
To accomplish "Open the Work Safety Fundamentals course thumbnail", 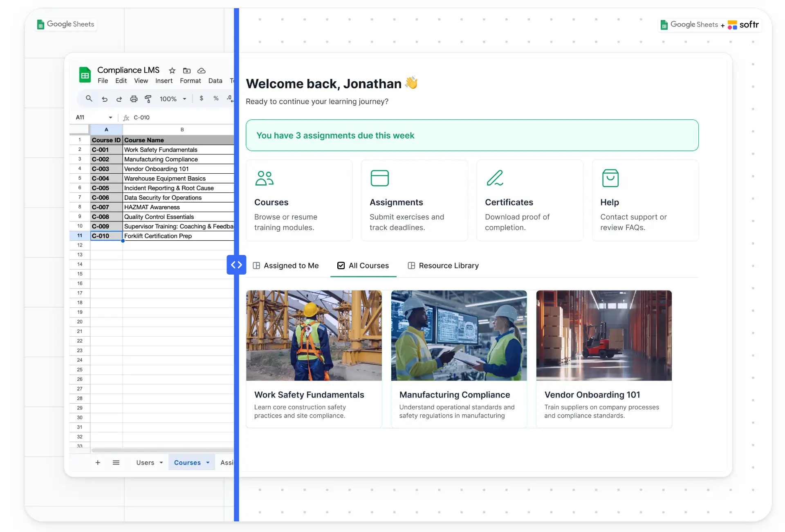I will coord(314,335).
